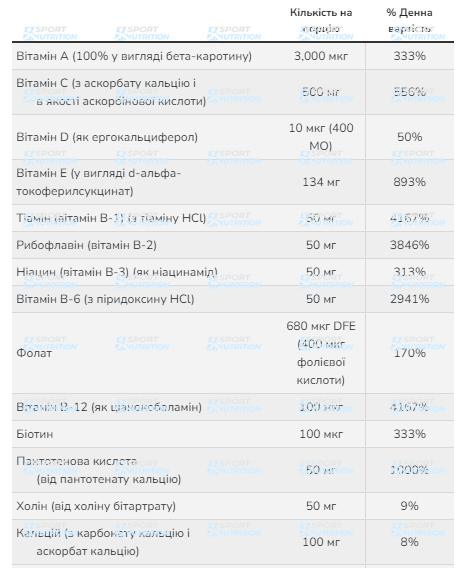
Task: Click the 893% daily value cell
Action: coord(409,182)
